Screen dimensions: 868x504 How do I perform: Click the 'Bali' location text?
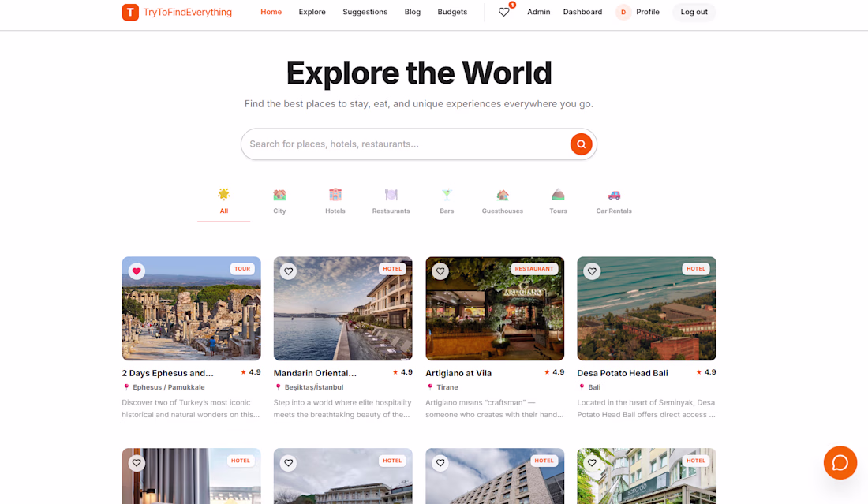point(594,388)
